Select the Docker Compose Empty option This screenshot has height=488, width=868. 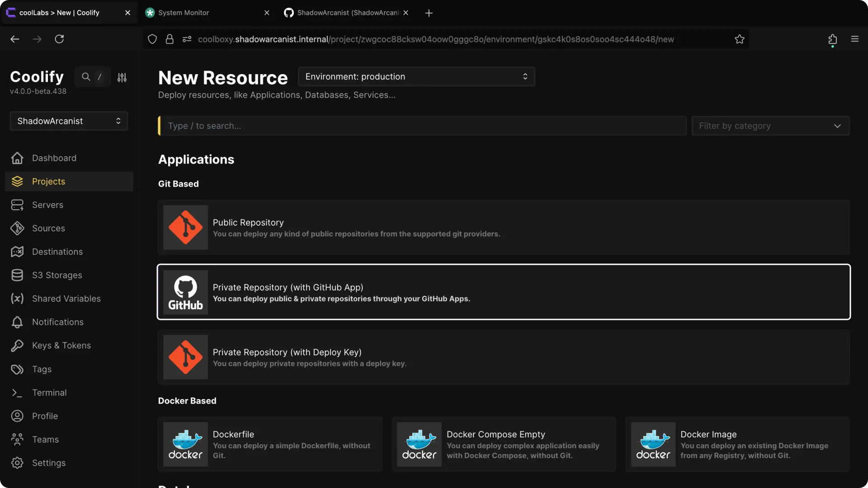(x=504, y=444)
